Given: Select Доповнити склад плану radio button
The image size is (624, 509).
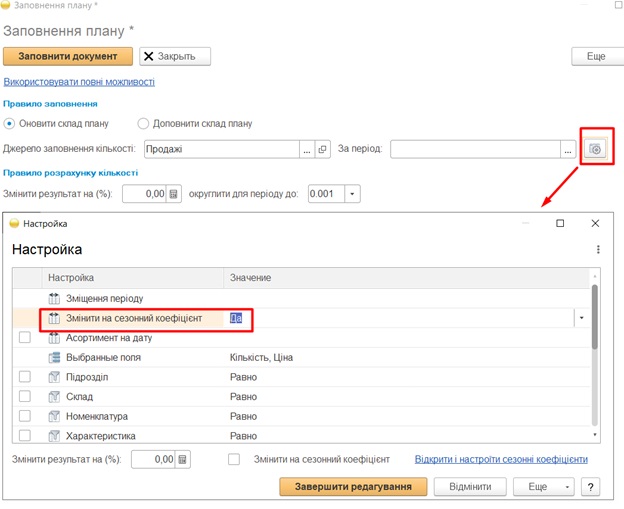Looking at the screenshot, I should click(x=143, y=124).
